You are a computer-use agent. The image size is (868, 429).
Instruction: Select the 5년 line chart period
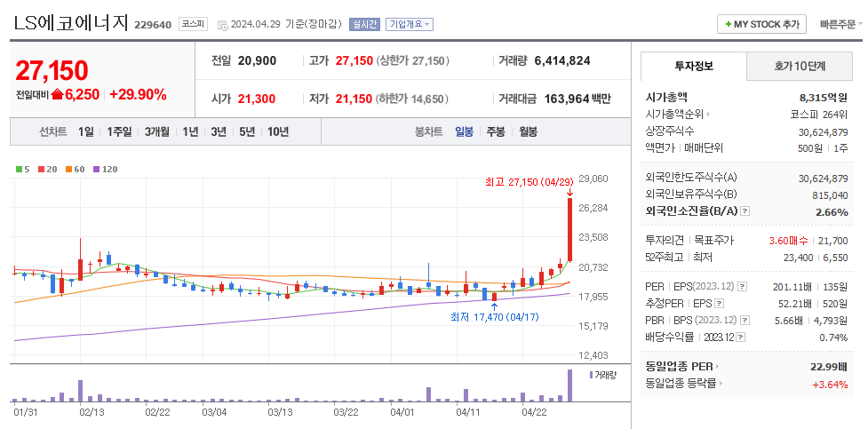click(247, 131)
